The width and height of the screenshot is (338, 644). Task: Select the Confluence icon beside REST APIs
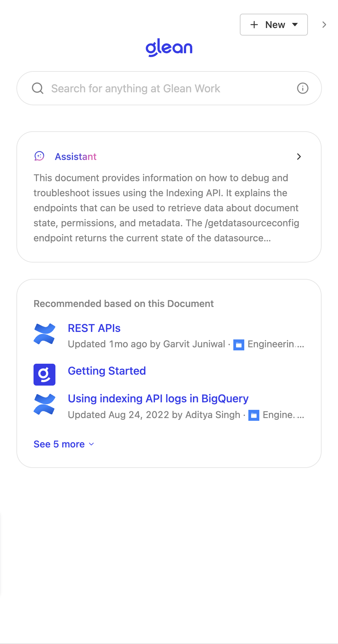[x=44, y=334]
